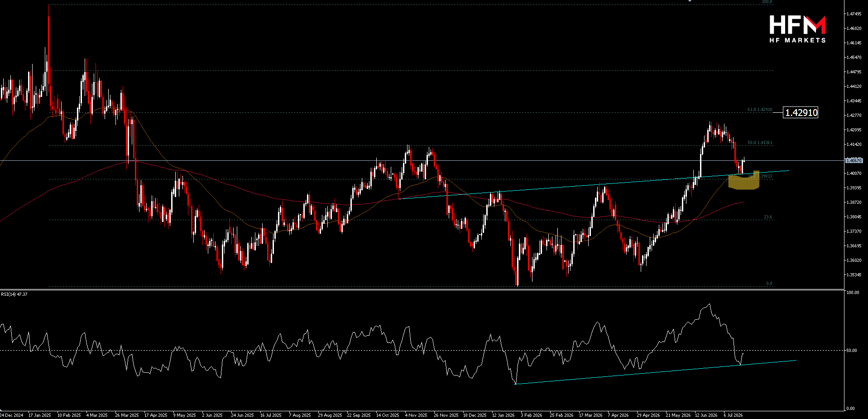Click price 1.42095 on the price axis

point(854,130)
